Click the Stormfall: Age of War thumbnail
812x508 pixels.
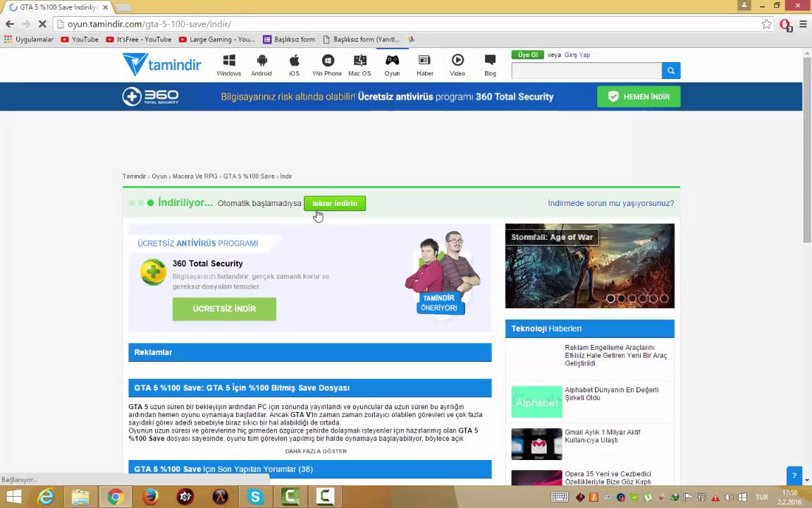[x=590, y=266]
